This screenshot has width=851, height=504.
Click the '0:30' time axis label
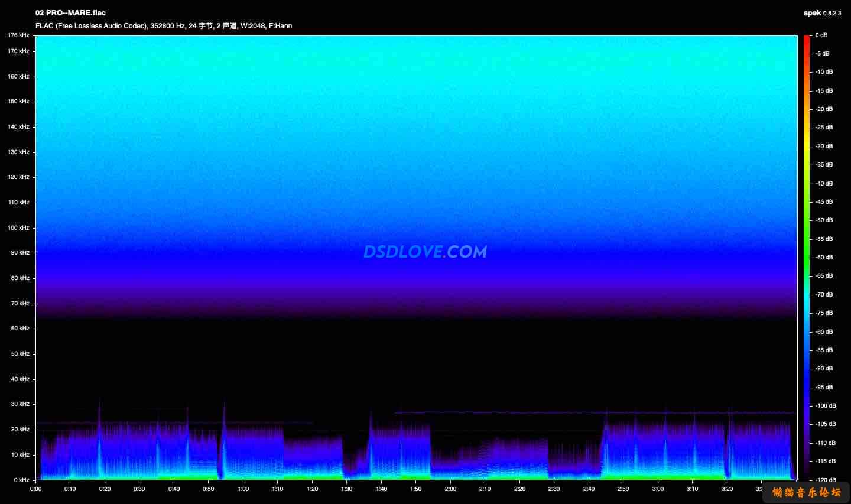(x=139, y=489)
